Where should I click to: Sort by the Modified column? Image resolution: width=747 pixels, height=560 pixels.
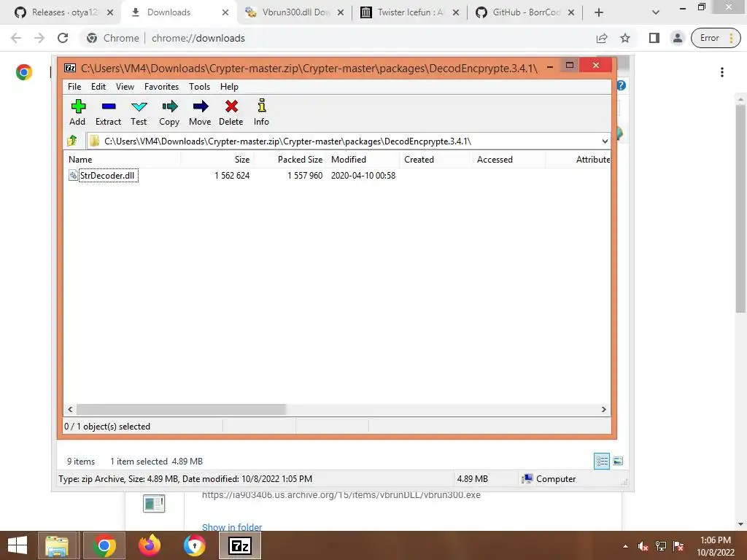[363, 160]
